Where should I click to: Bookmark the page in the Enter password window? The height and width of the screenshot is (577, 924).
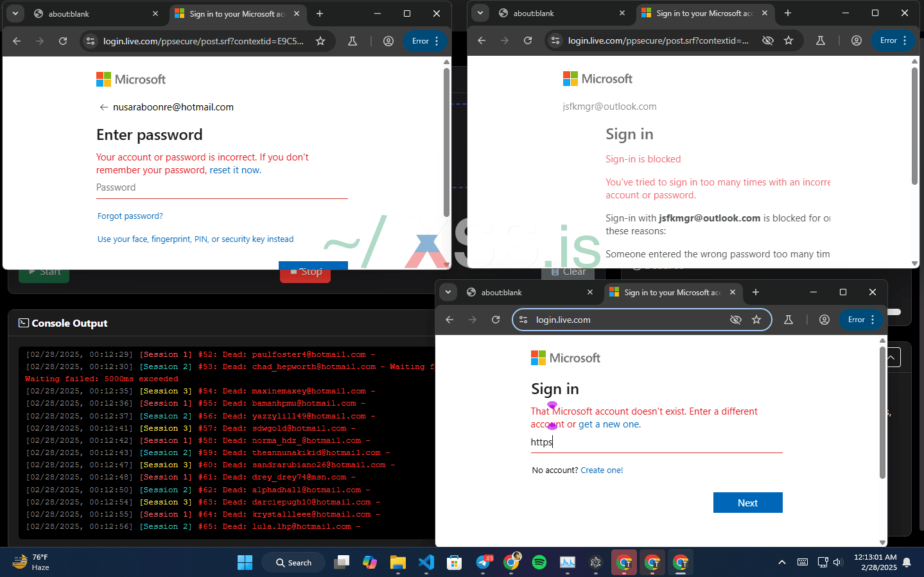[320, 41]
